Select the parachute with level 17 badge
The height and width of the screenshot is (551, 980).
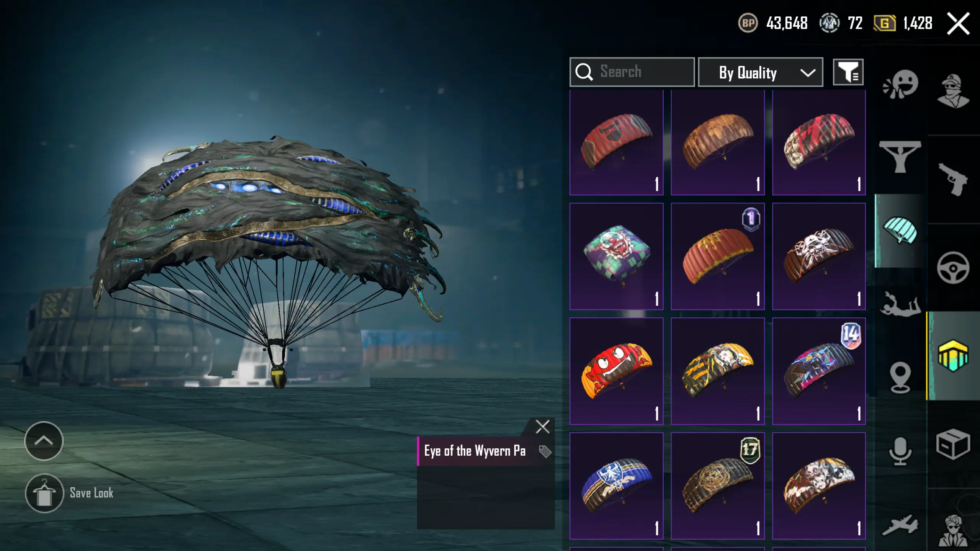717,486
